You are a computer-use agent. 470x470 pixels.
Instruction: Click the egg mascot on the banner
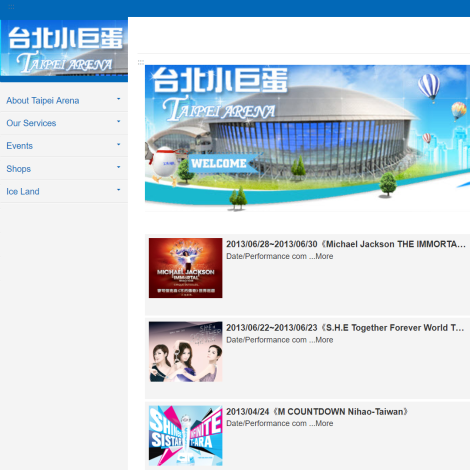pyautogui.click(x=163, y=163)
